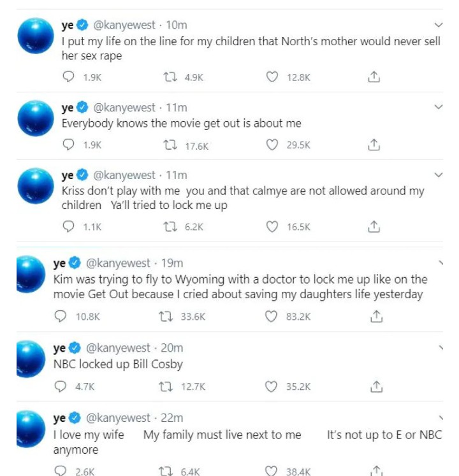
Task: Retweet the 'NBC locked up Bill Cosby' tweet
Action: (x=164, y=386)
